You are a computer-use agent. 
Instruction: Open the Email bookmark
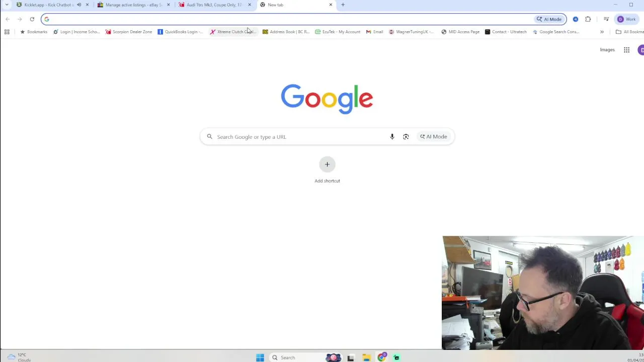[374, 32]
